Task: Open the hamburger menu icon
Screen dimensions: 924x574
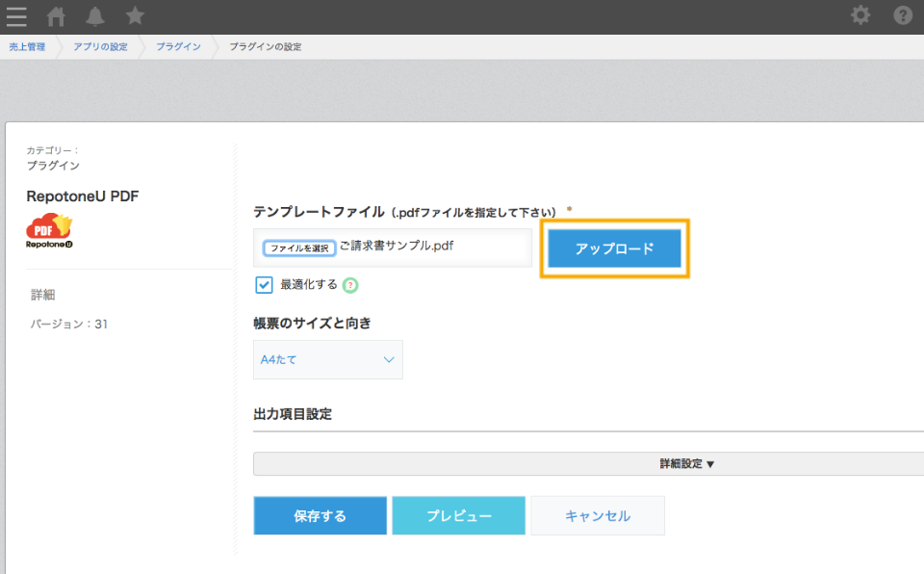Action: click(x=16, y=16)
